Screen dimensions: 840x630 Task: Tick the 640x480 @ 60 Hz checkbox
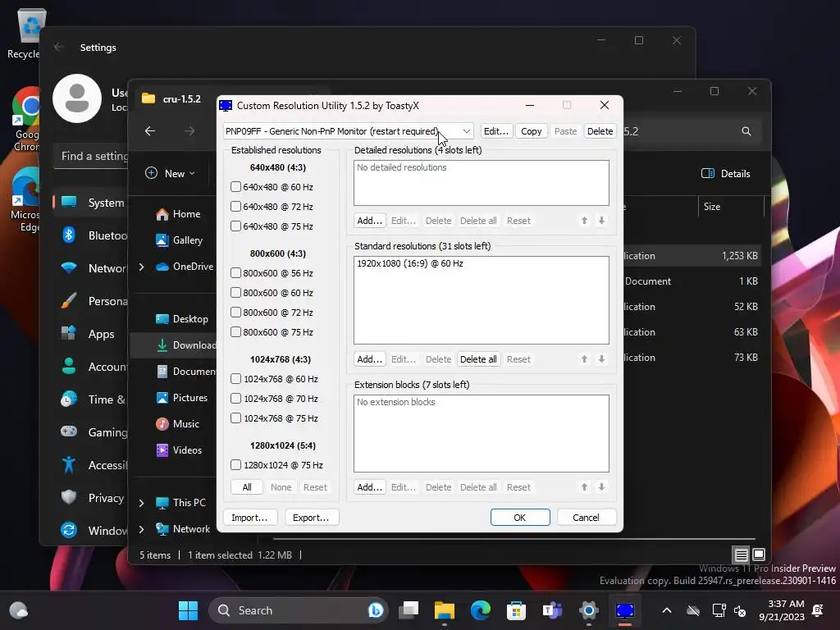coord(235,187)
